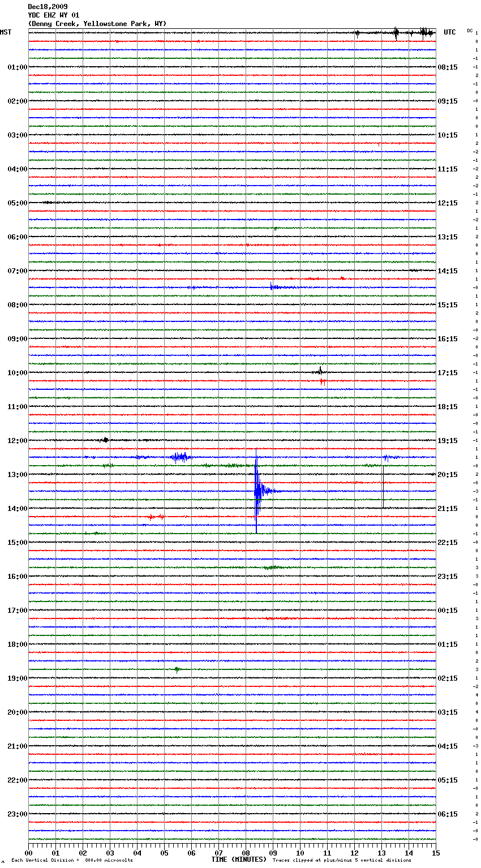Select the 08:00 MST time label

click(18, 305)
